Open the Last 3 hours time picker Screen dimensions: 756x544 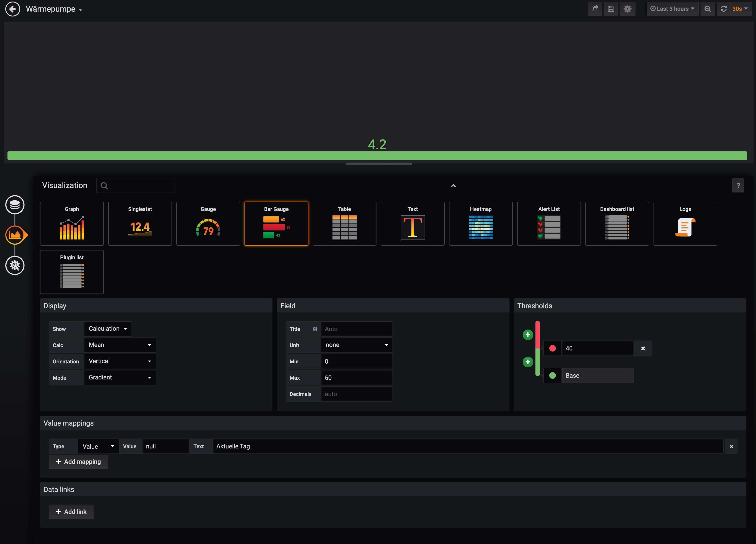[x=672, y=9]
